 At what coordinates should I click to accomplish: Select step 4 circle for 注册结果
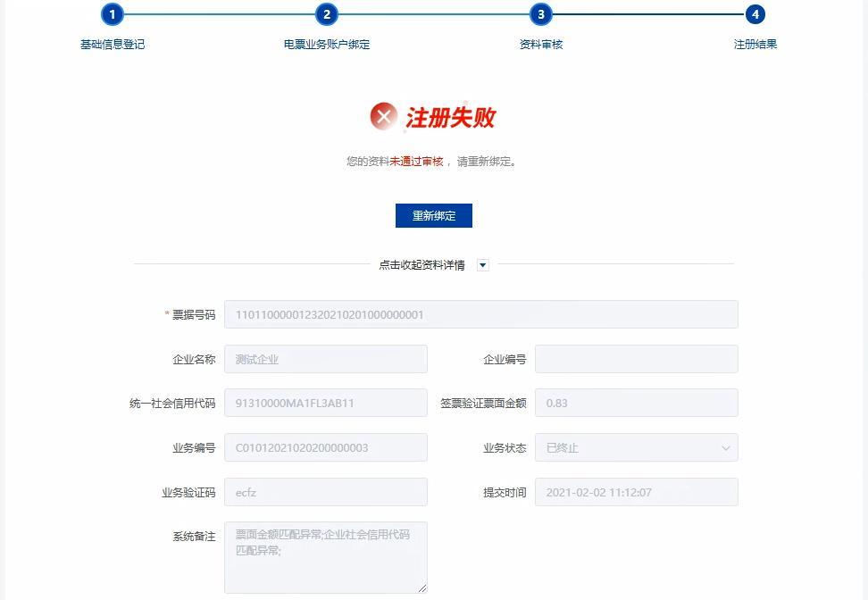click(755, 15)
